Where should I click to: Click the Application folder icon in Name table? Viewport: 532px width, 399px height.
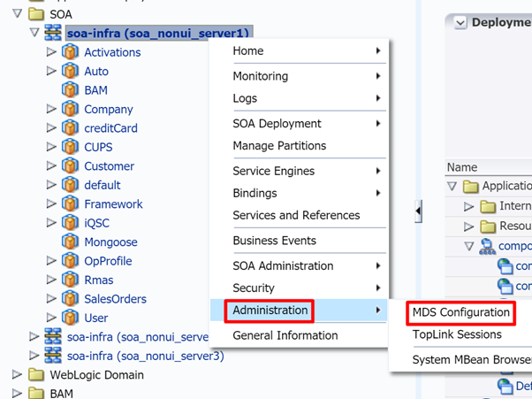(x=471, y=186)
